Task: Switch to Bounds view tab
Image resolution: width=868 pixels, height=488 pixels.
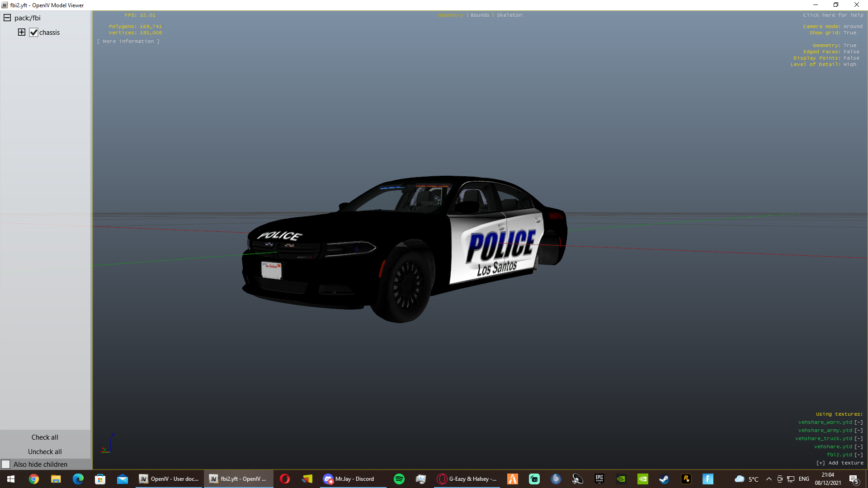Action: (480, 15)
